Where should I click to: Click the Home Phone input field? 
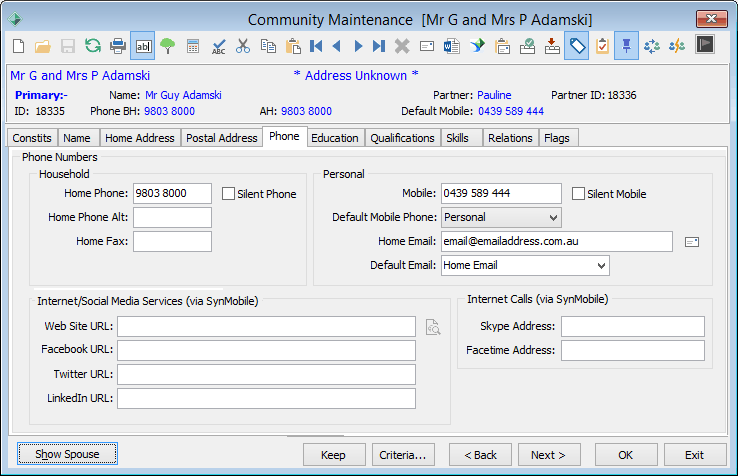click(x=172, y=194)
